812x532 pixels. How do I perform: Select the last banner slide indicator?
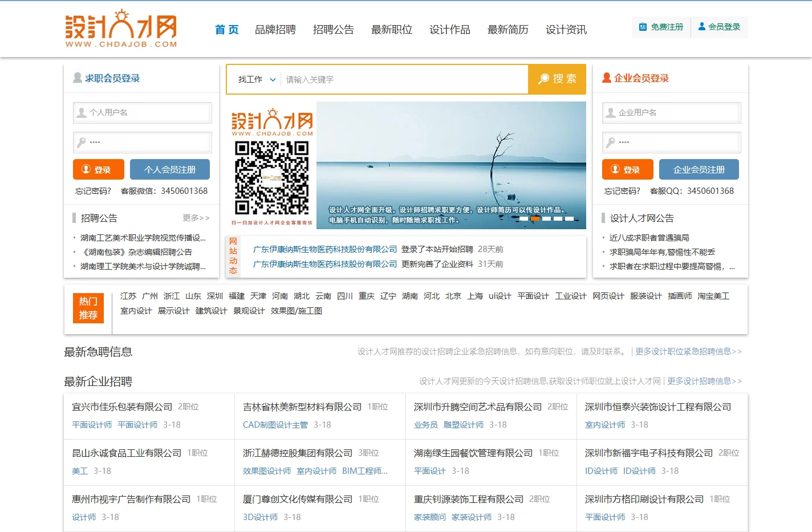pos(569,218)
